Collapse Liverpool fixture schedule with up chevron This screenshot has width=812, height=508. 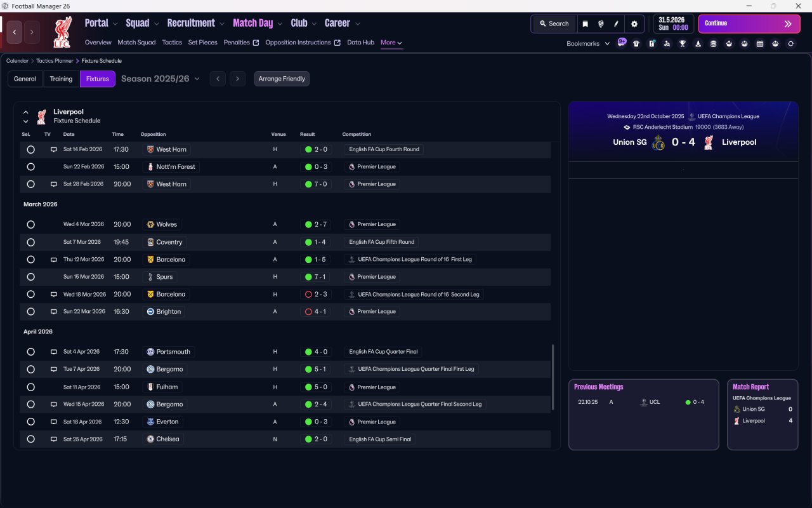pyautogui.click(x=26, y=112)
